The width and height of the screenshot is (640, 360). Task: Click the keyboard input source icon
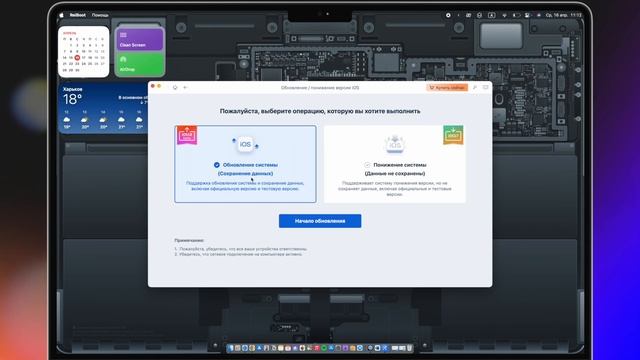tap(491, 15)
